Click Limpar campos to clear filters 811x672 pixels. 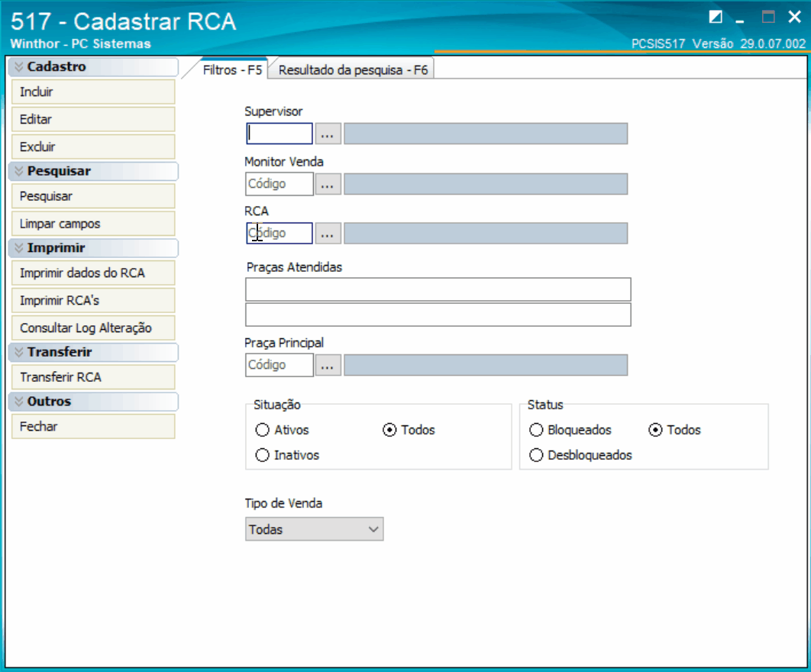[x=93, y=224]
